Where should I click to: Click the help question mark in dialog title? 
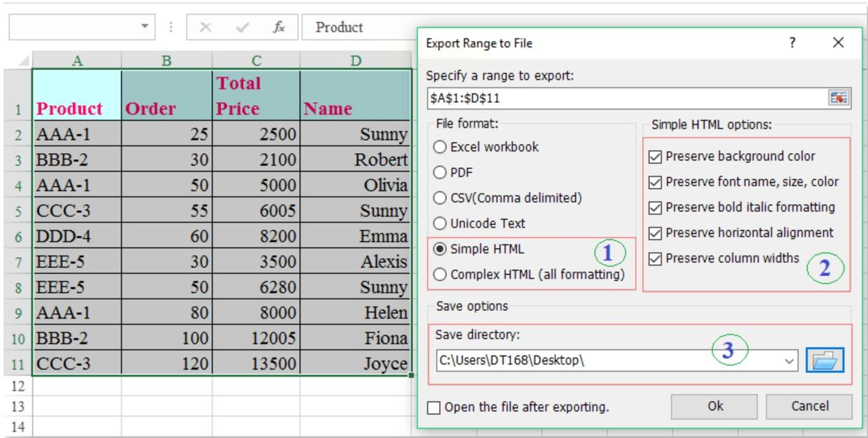click(x=792, y=43)
